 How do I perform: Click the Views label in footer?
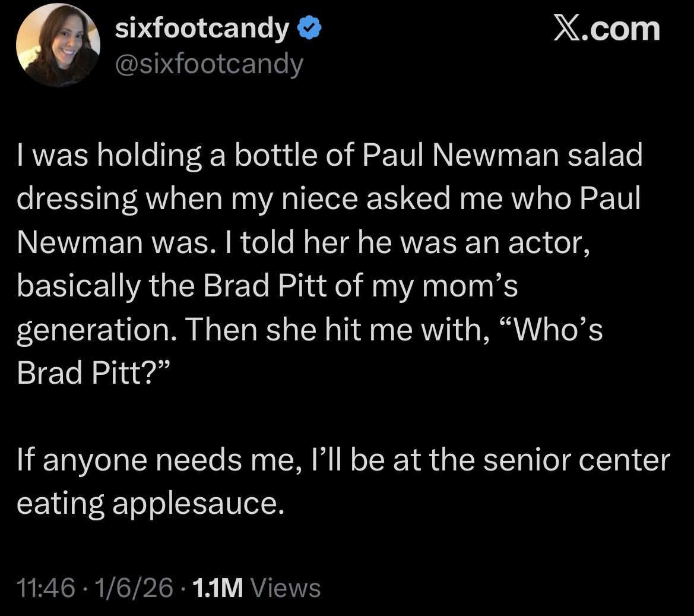click(x=286, y=588)
